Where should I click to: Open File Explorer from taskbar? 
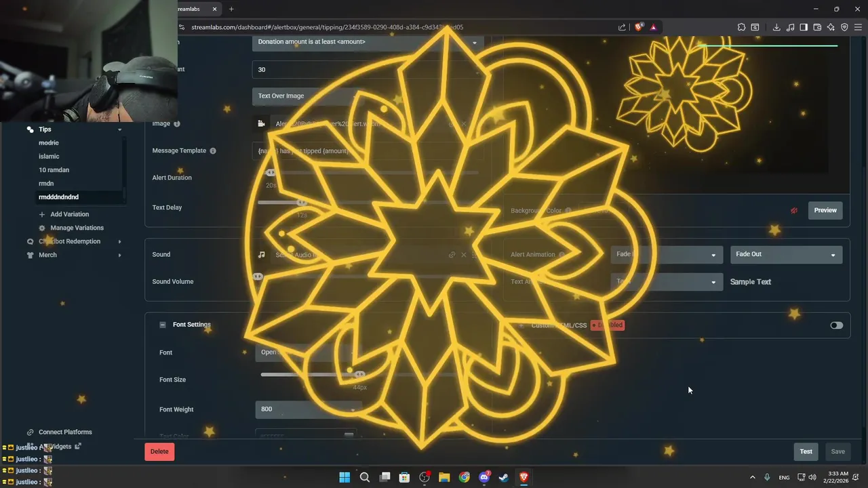point(444,477)
